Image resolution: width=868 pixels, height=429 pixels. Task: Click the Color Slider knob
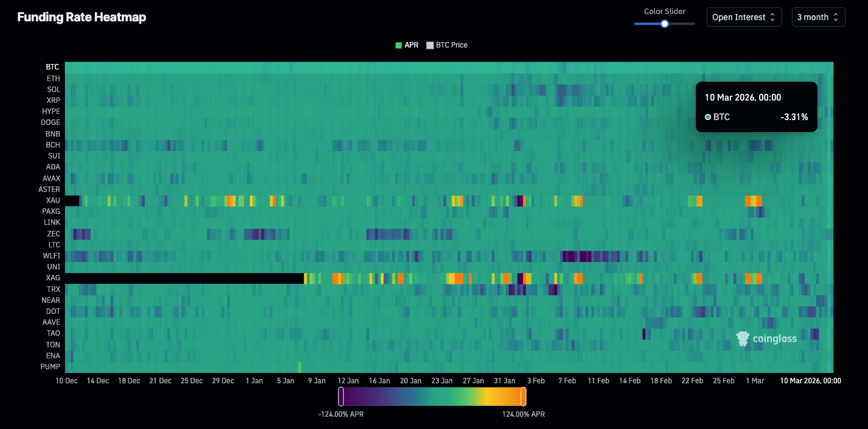pyautogui.click(x=665, y=24)
